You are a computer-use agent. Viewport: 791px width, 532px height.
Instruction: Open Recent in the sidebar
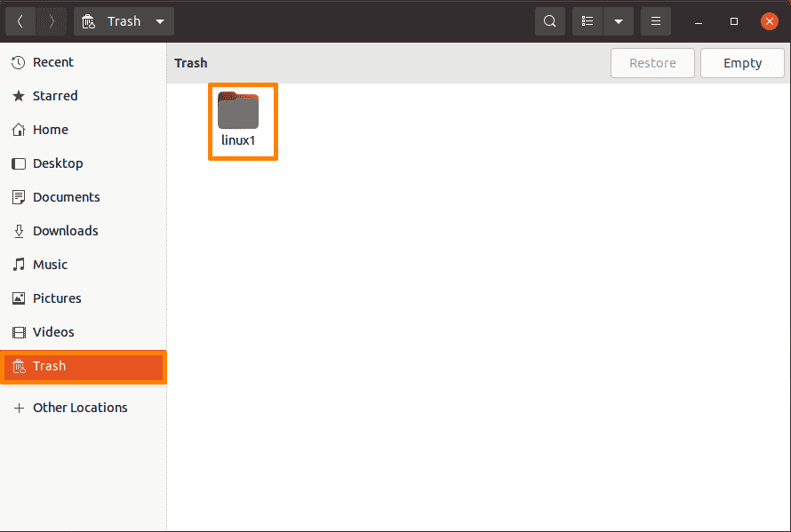84,62
